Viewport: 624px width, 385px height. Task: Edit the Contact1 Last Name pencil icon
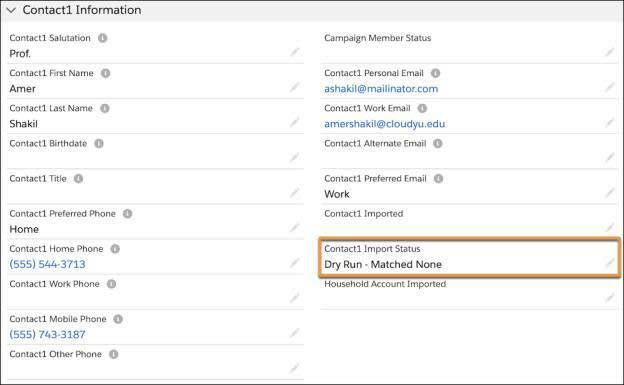click(x=294, y=122)
